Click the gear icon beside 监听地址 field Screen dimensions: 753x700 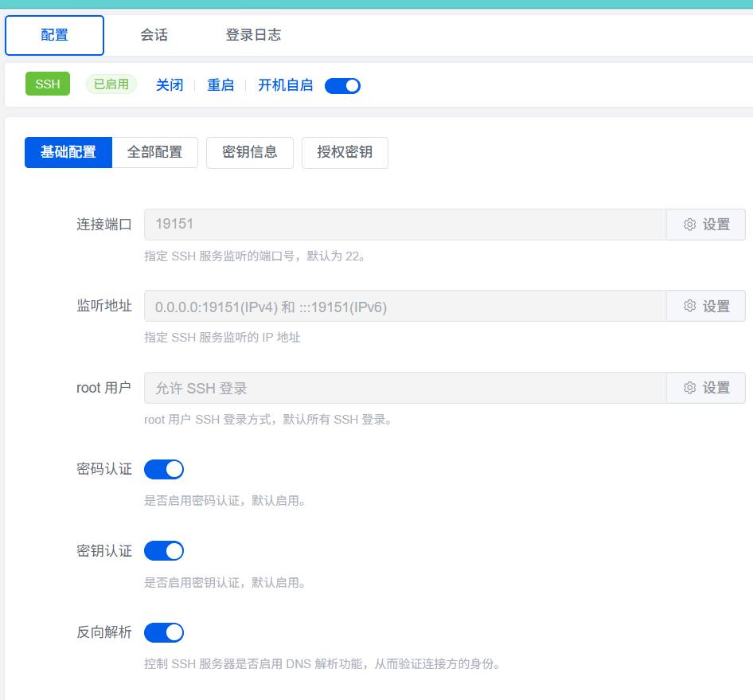pos(690,306)
